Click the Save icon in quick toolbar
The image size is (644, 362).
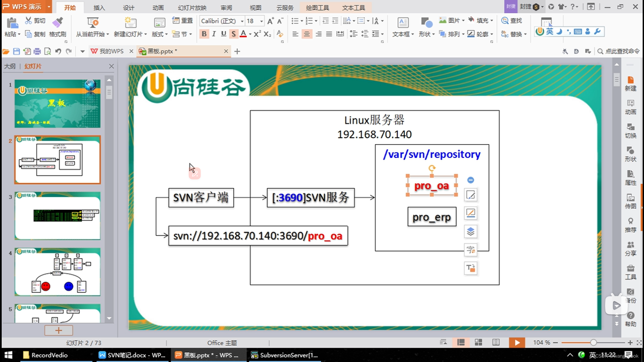pos(16,51)
